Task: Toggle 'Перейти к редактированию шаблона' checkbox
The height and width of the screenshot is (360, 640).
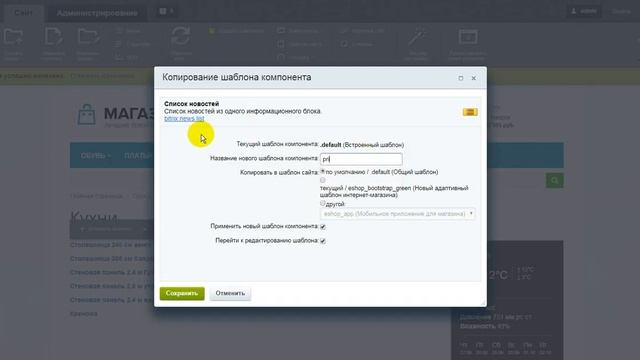Action: (x=323, y=241)
